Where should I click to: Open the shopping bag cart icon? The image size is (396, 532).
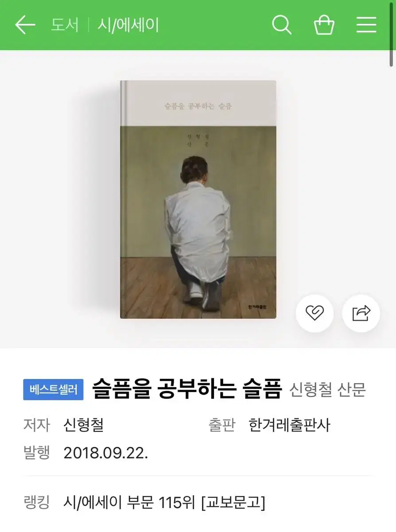pyautogui.click(x=324, y=25)
